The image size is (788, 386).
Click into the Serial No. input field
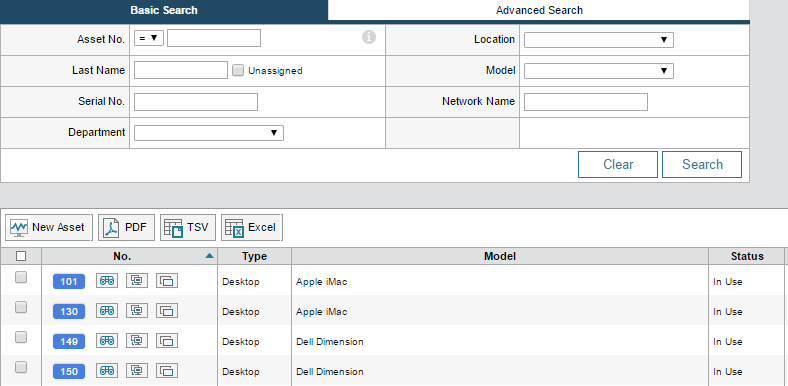(x=195, y=102)
